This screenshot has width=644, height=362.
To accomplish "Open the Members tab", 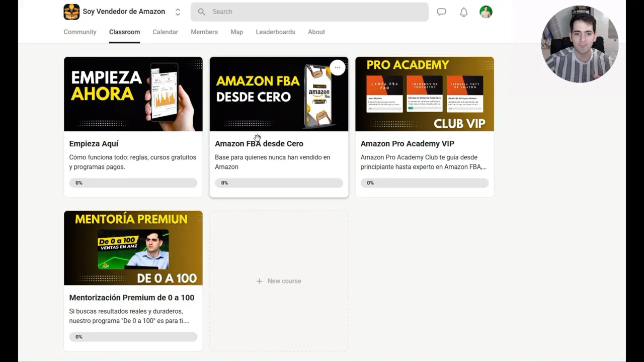I will (204, 32).
